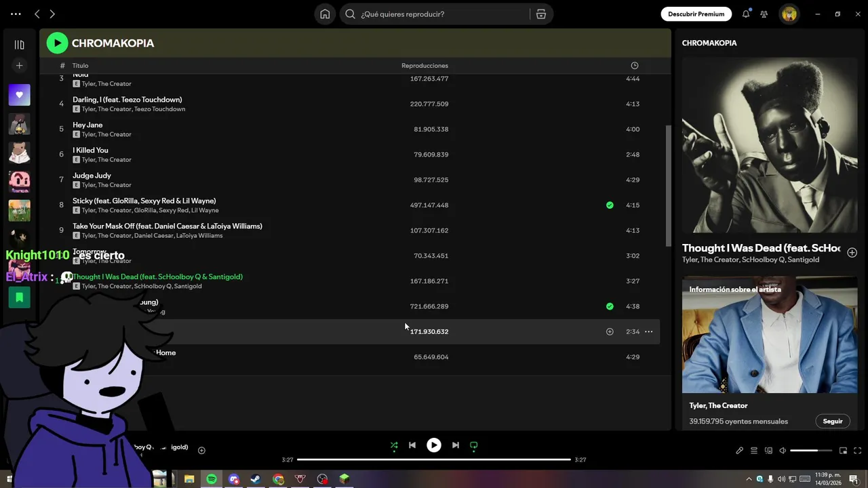Enter full screen player mode
The image size is (868, 488).
tap(857, 451)
